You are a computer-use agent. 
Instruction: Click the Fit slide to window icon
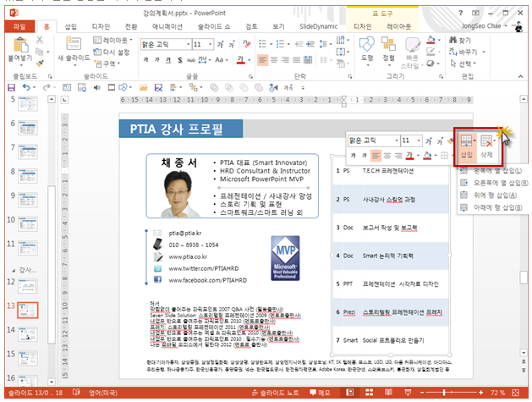(x=515, y=393)
